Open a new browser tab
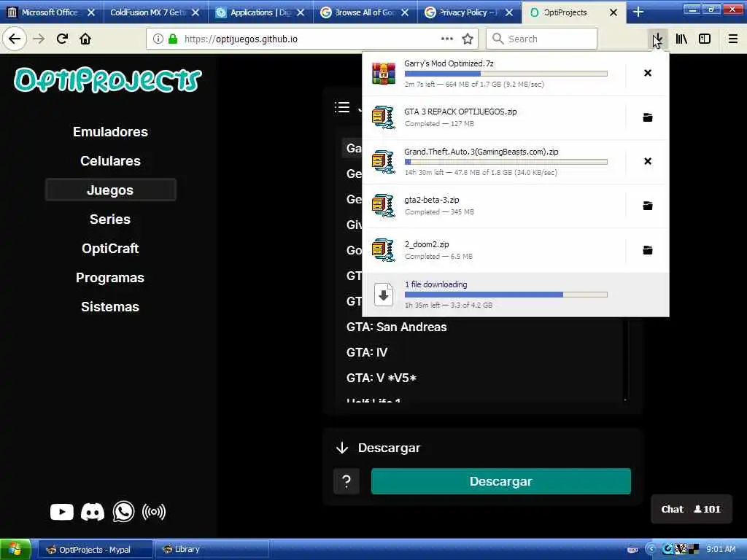Image resolution: width=747 pixels, height=560 pixels. (638, 12)
